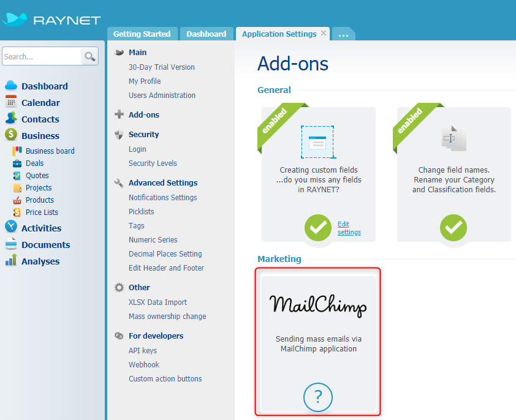The height and width of the screenshot is (420, 516).
Task: Click the Add-ons plus icon
Action: 119,114
